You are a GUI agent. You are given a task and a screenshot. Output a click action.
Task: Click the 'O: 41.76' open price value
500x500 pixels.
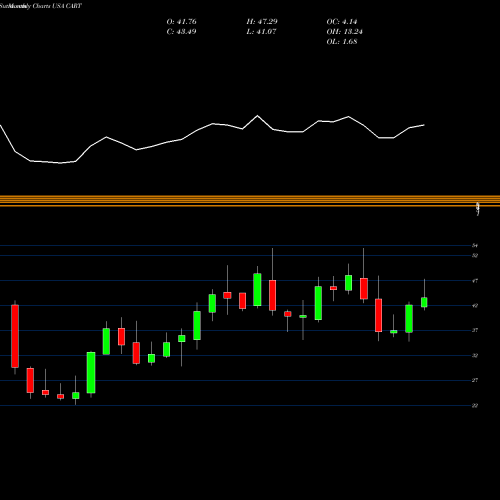point(181,22)
